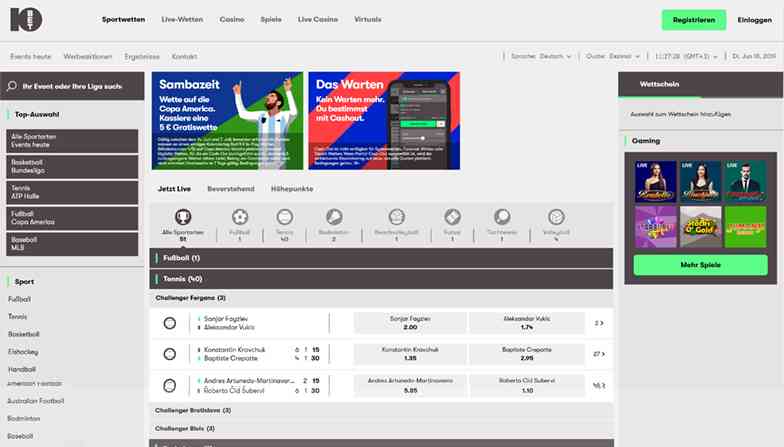Click the Sambazeit Copa America banner
Screen dimensions: 784x447
coord(228,121)
